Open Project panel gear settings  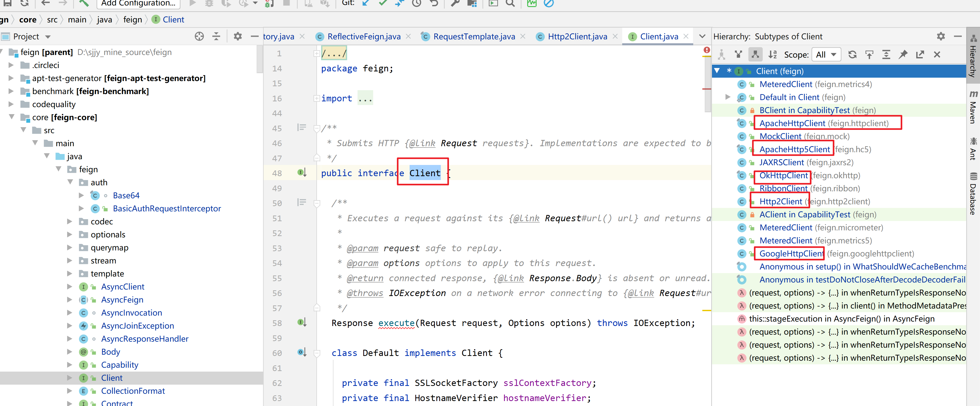[238, 36]
